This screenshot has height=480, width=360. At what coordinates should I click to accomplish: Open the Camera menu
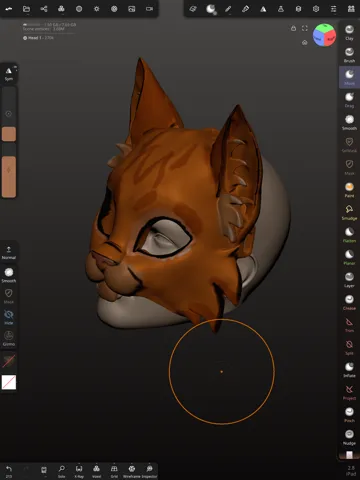[149, 9]
